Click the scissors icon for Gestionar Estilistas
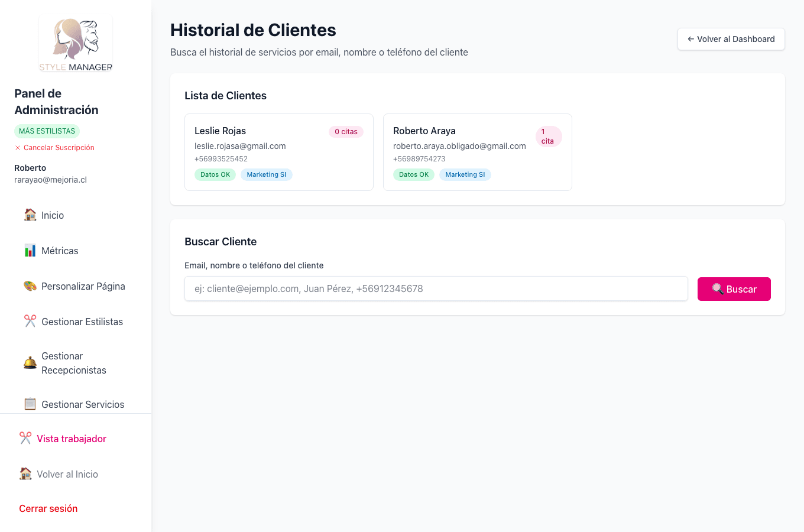 29,321
